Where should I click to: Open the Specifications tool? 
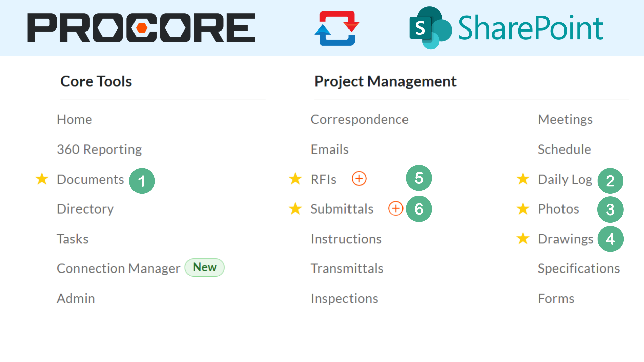(579, 268)
